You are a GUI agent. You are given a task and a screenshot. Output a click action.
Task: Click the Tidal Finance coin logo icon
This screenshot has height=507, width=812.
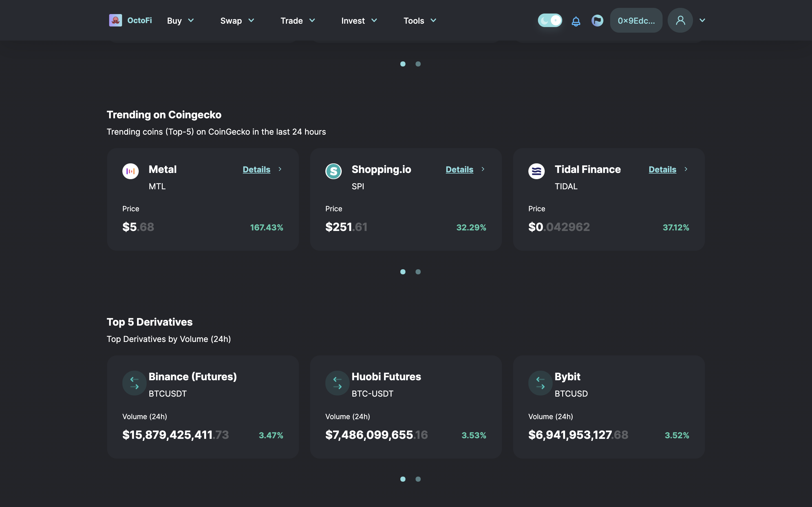(536, 171)
